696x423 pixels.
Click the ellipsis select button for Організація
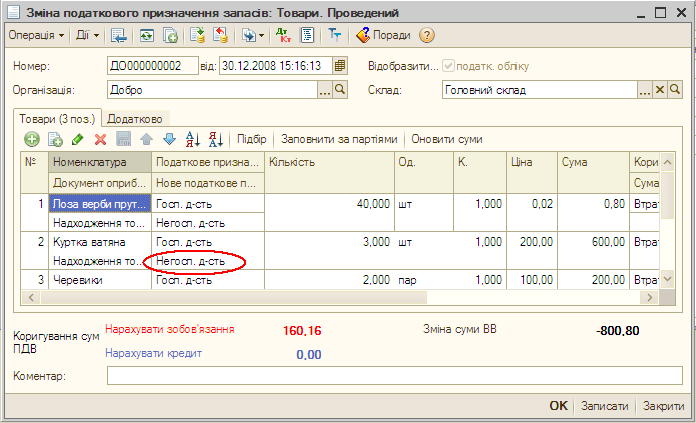325,90
